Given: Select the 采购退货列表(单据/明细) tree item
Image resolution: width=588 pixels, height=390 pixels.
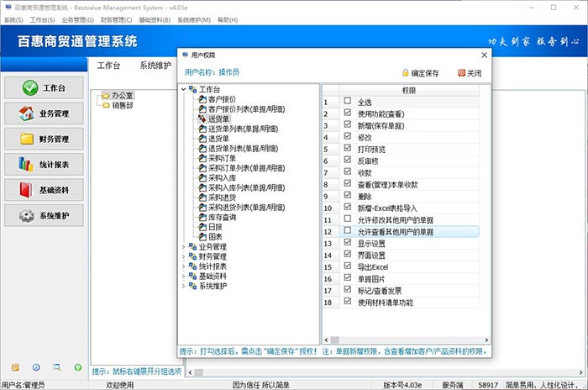Looking at the screenshot, I should click(246, 208).
